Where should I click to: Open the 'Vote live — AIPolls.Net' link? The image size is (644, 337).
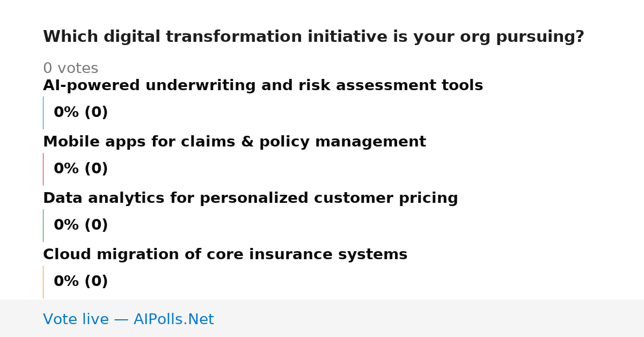click(x=128, y=320)
